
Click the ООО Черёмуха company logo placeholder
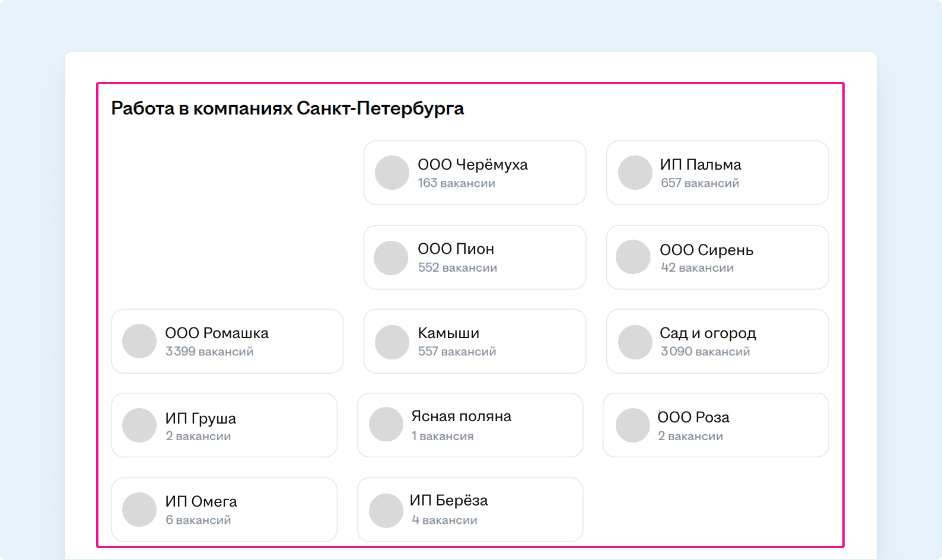392,173
